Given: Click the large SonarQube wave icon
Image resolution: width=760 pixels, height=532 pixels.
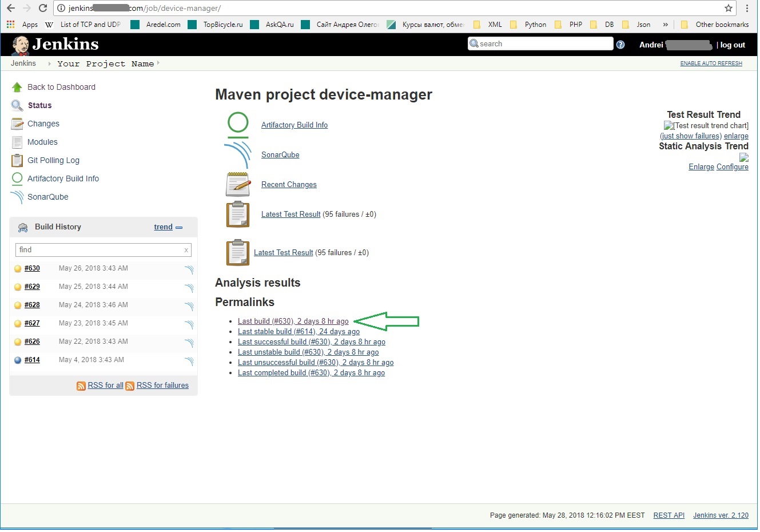Looking at the screenshot, I should coord(238,154).
